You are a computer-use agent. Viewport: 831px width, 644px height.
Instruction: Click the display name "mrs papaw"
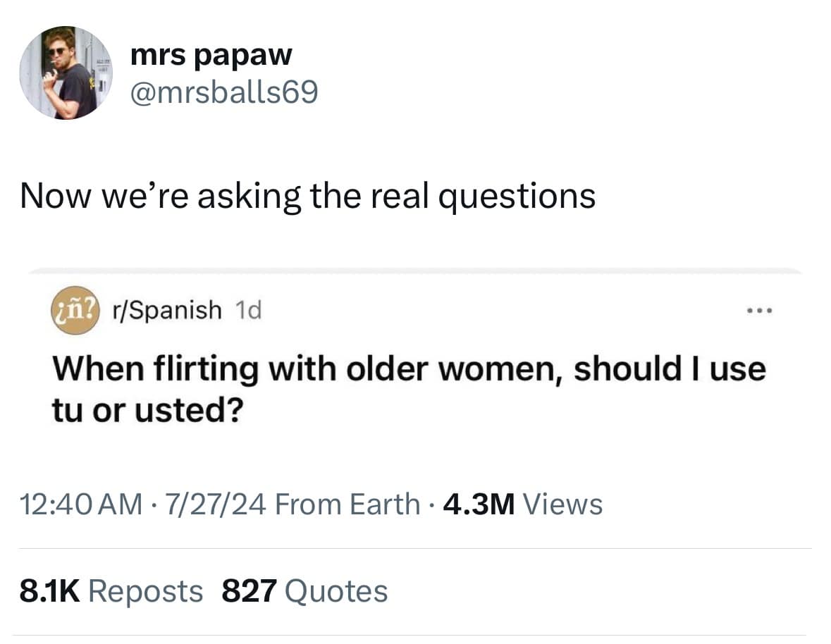pos(211,55)
